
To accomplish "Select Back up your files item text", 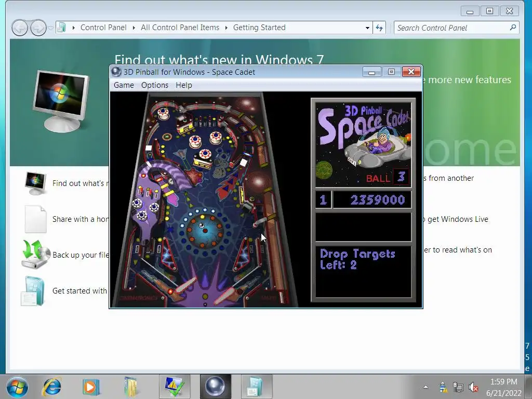I will (x=81, y=255).
